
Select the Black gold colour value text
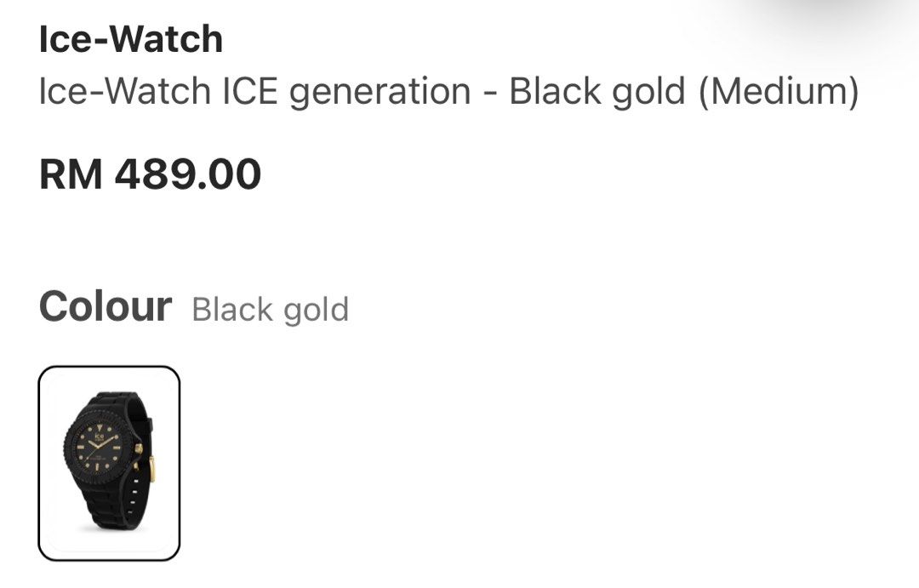point(271,311)
